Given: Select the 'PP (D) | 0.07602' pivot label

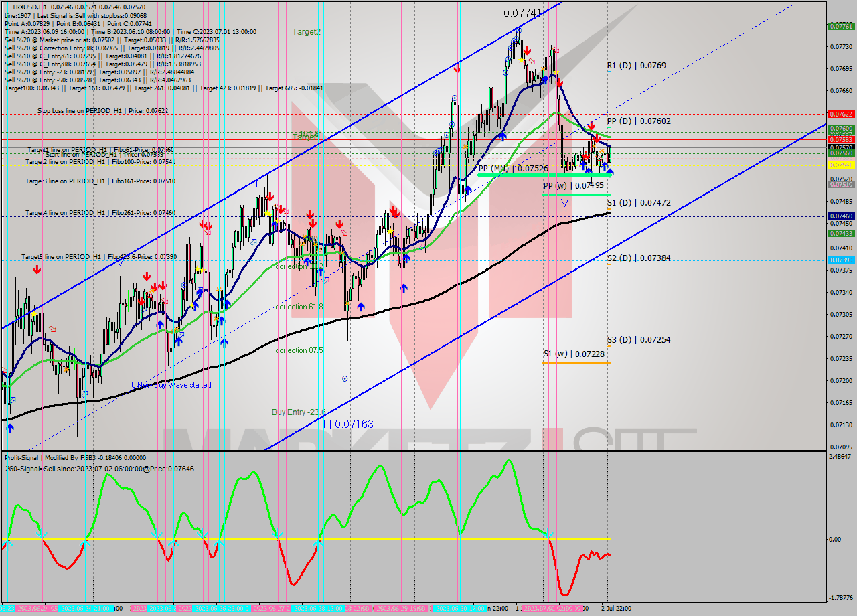Looking at the screenshot, I should click(x=639, y=121).
